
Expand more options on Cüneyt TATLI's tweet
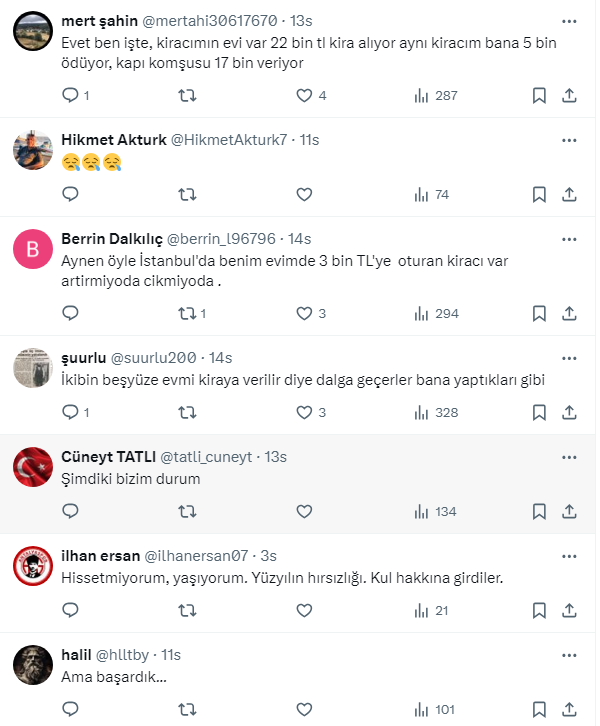tap(569, 457)
